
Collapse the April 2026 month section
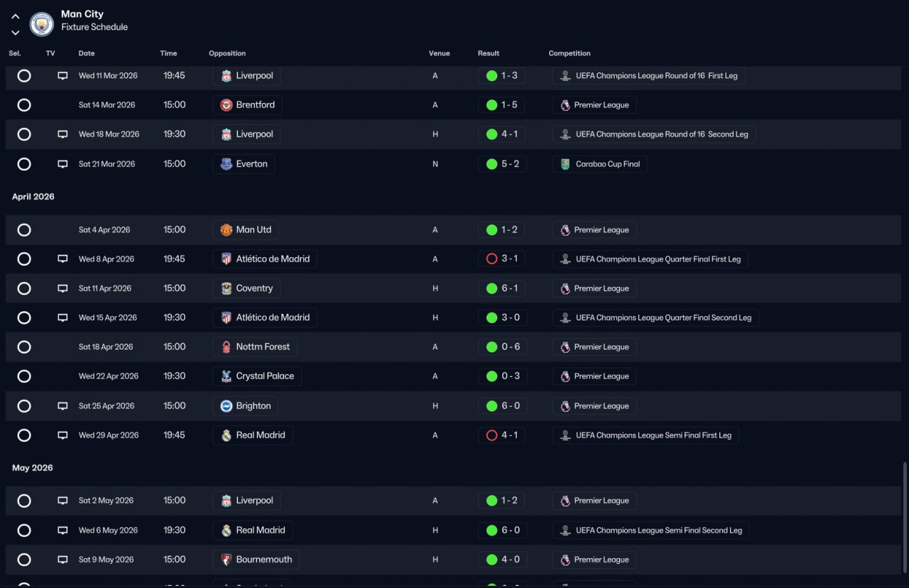coord(33,197)
